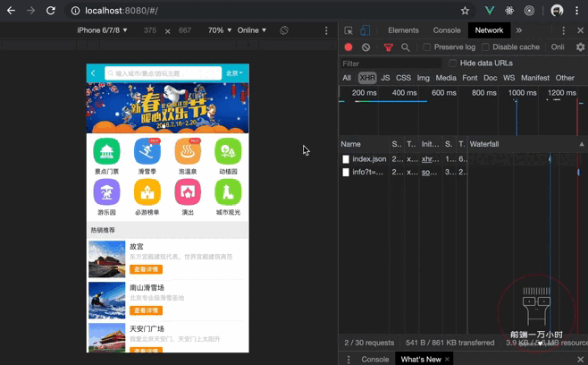Open device toolbar more options menu
Image resolution: width=588 pixels, height=365 pixels.
pyautogui.click(x=326, y=30)
